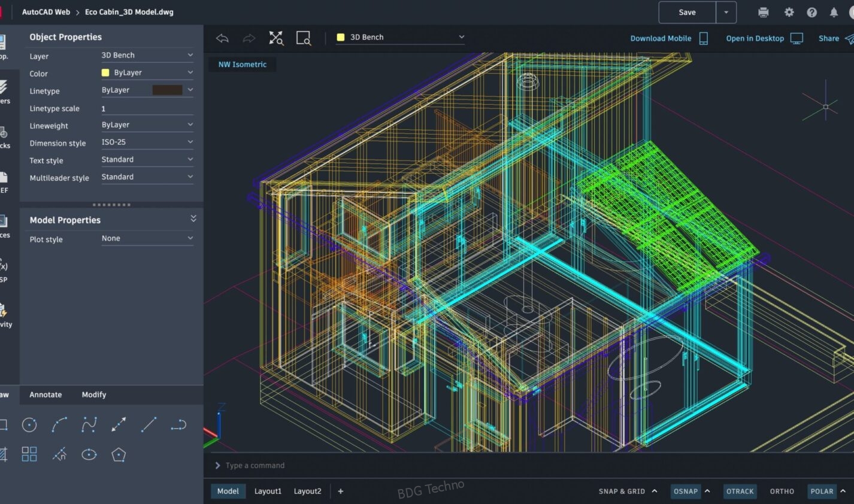854x504 pixels.
Task: Select the Spline draw tool
Action: coord(89,425)
